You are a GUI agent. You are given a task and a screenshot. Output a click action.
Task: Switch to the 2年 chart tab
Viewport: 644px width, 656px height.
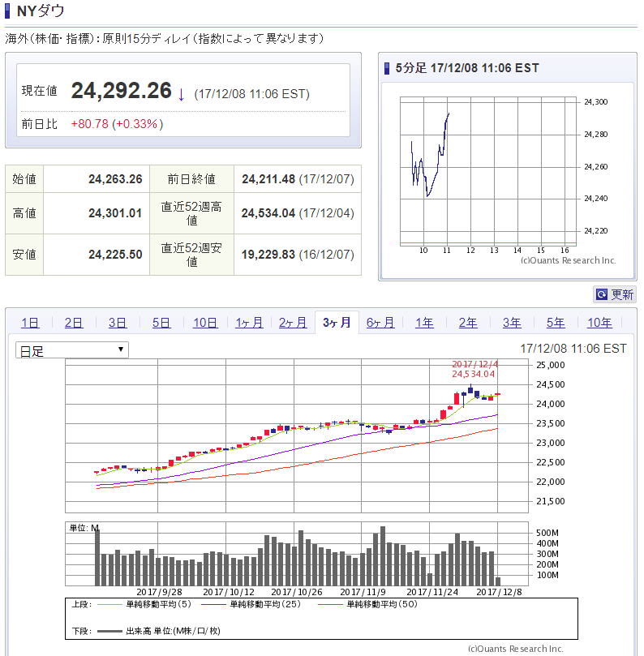[x=468, y=323]
